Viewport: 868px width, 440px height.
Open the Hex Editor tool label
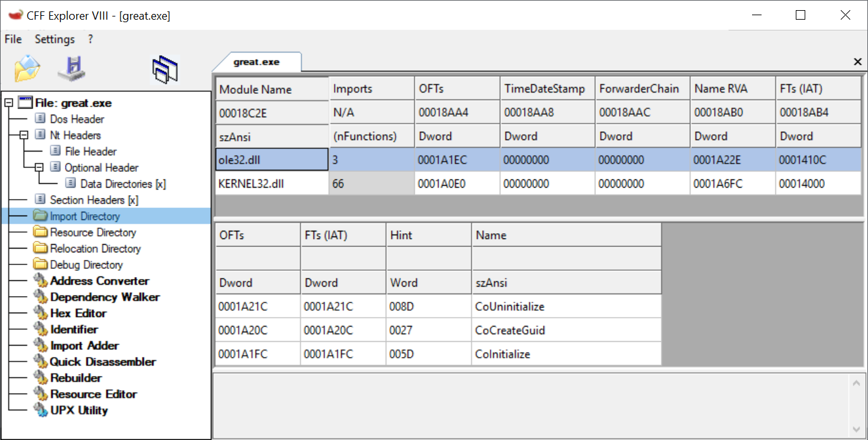79,313
